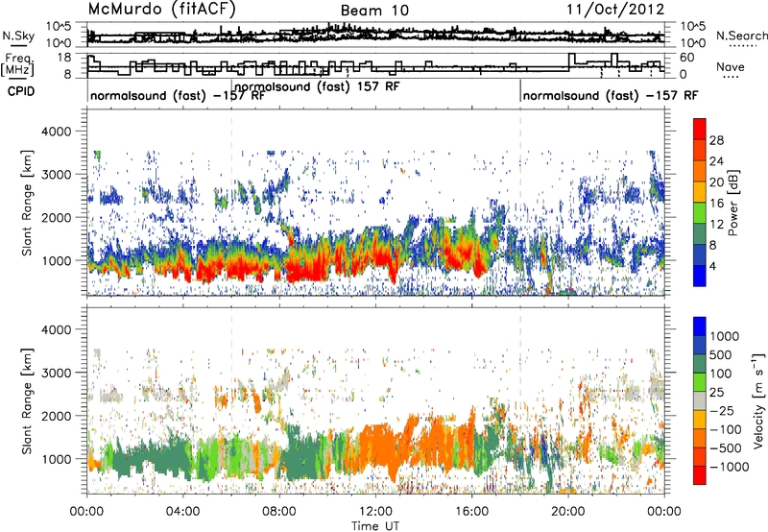Click the '28' Power colorbar tick value
Image resolution: width=768 pixels, height=532 pixels.
pyautogui.click(x=716, y=140)
